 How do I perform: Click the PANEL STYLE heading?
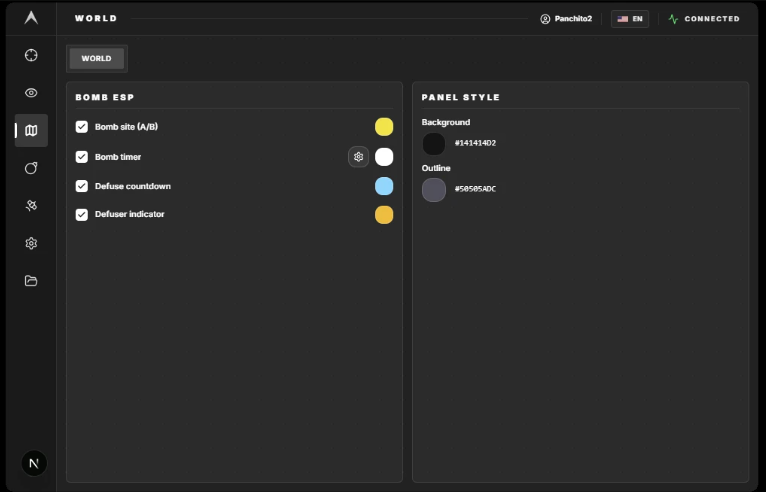(461, 97)
